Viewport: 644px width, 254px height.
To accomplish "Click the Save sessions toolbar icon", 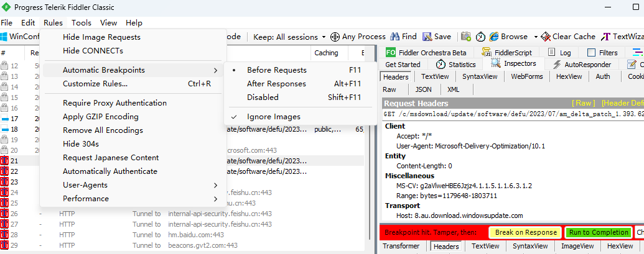I will tap(427, 37).
